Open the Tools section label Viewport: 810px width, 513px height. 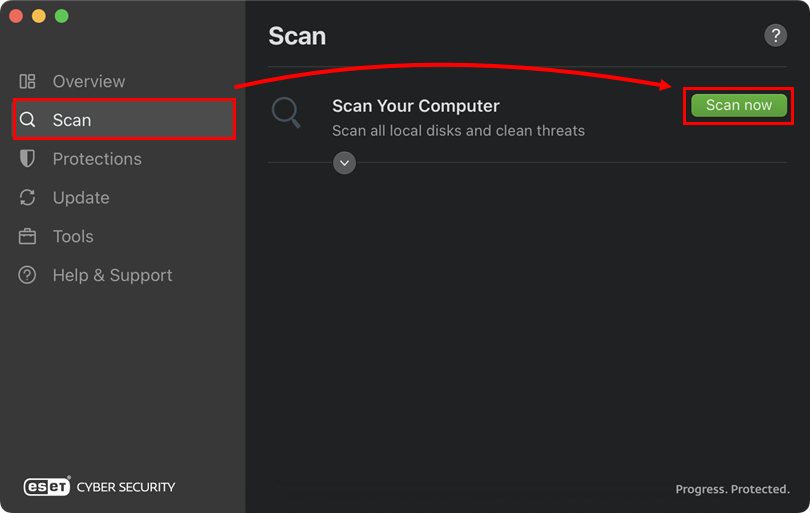point(73,237)
